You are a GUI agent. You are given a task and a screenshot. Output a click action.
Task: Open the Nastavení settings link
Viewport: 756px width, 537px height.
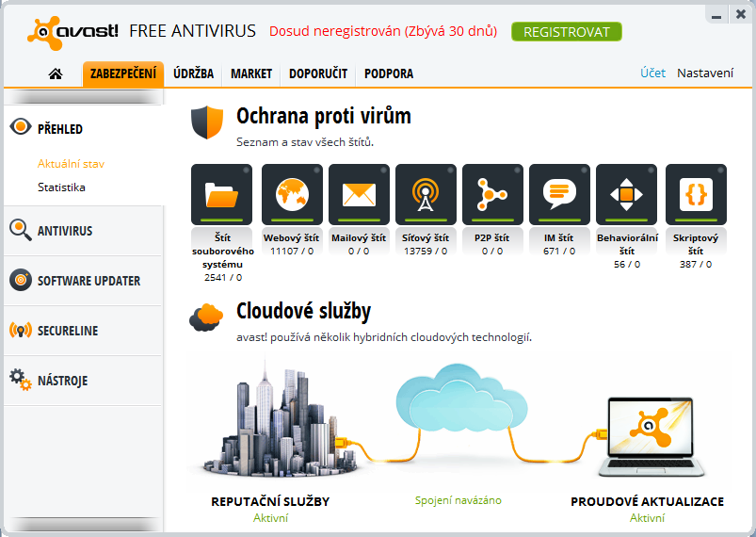click(705, 73)
